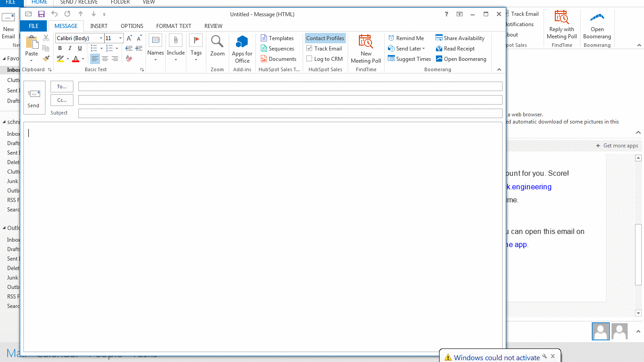Create a New Meeting Poll
The image size is (644, 362).
pyautogui.click(x=366, y=49)
